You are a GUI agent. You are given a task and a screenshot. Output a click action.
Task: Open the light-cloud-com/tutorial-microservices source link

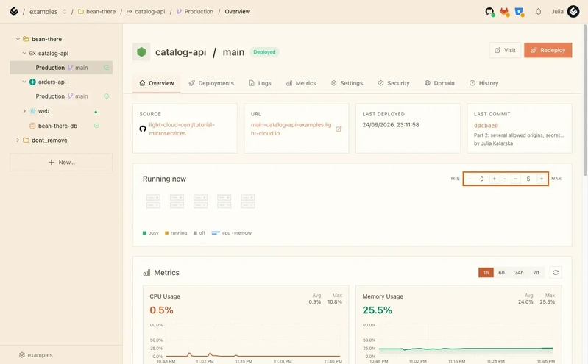(x=182, y=129)
